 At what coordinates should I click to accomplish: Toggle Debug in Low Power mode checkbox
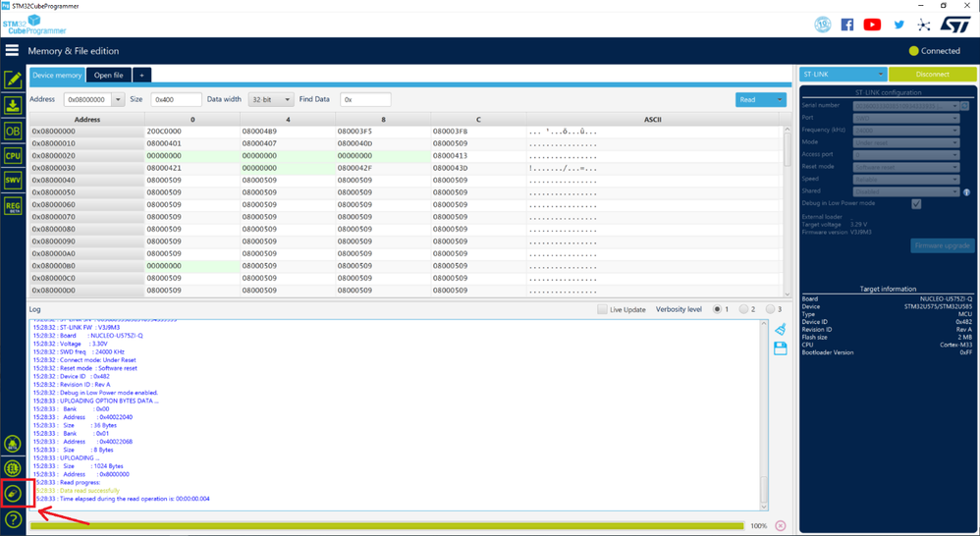[916, 203]
